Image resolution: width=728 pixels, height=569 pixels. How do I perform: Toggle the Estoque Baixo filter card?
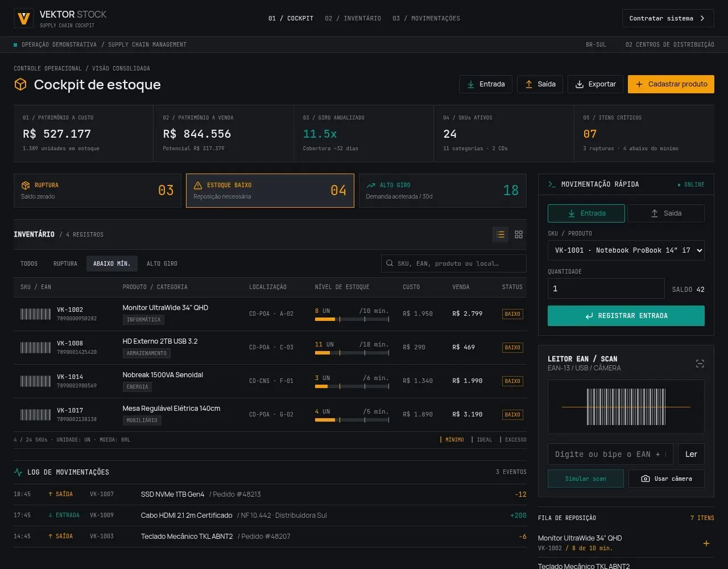[270, 191]
